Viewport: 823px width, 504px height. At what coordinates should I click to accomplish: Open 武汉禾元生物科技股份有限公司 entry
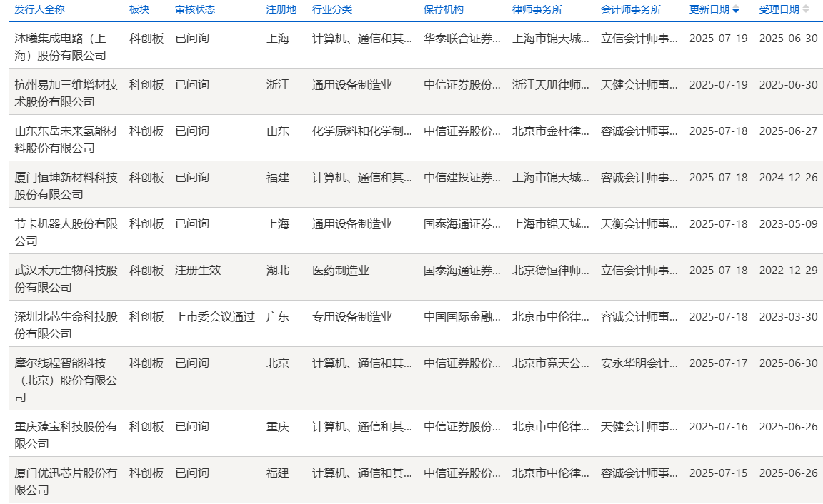(x=66, y=278)
